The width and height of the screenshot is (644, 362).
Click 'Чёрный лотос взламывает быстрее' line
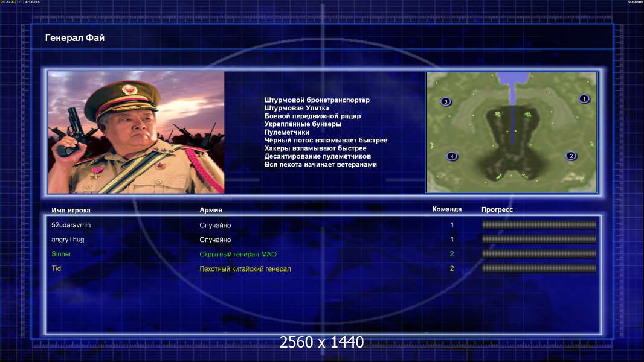tap(326, 140)
